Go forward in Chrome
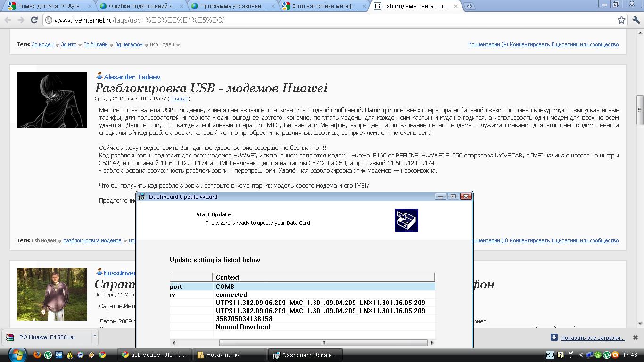 pyautogui.click(x=21, y=20)
